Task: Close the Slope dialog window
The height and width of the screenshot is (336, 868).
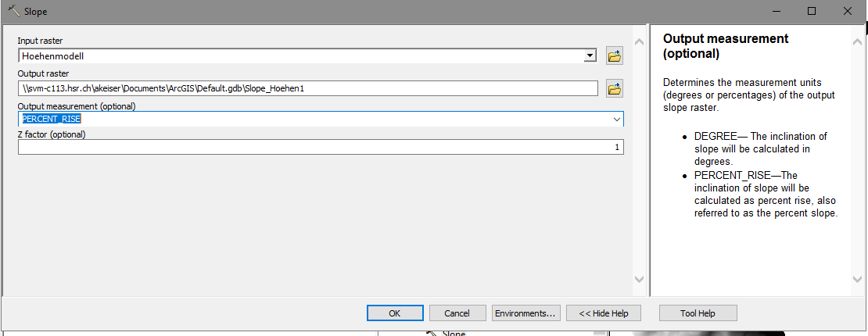Action: [848, 12]
